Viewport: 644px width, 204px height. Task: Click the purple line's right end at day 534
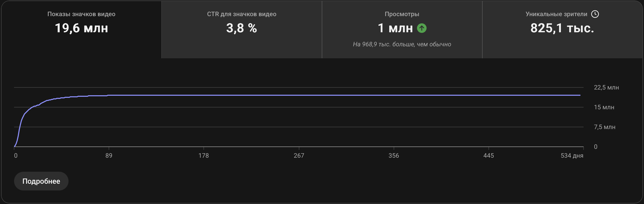(580, 95)
